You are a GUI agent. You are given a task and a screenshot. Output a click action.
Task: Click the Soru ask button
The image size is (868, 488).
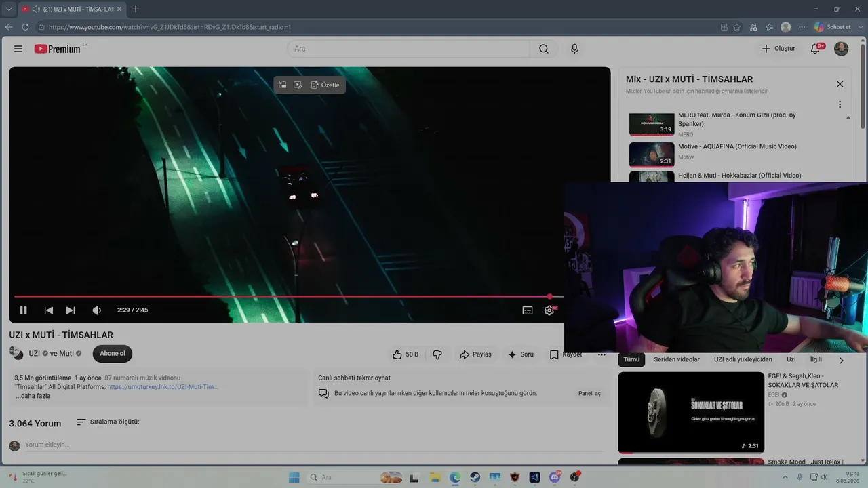[521, 354]
